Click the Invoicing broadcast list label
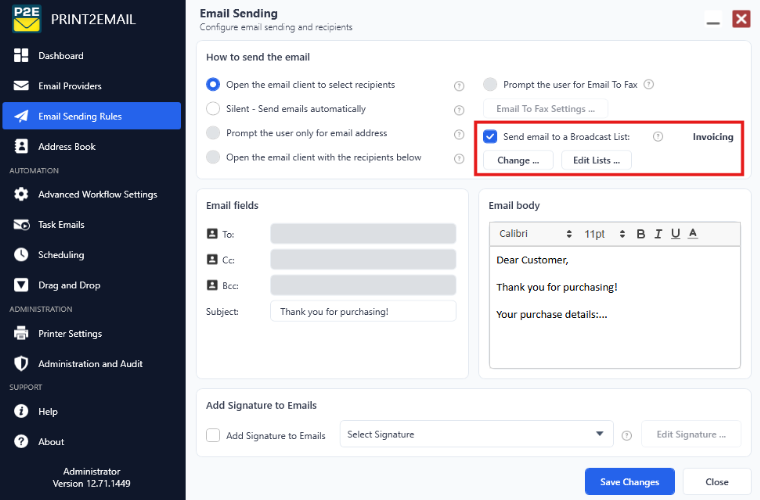 [712, 137]
